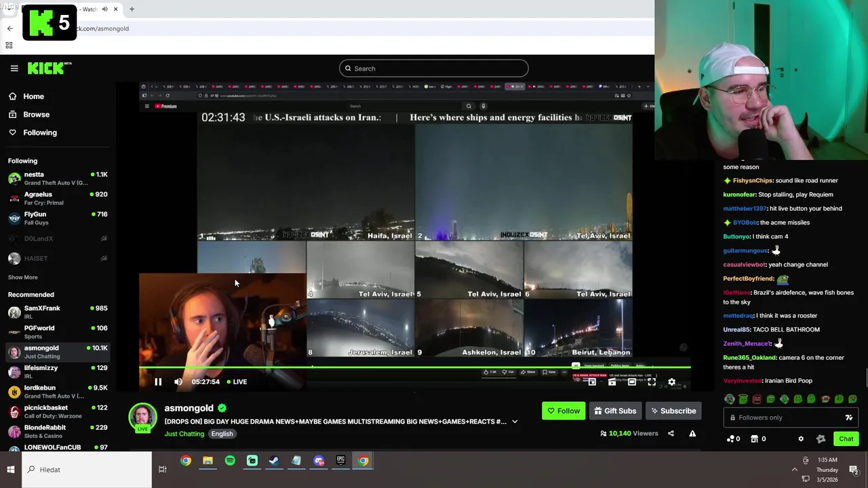Open the chat identity badge icon
The image size is (868, 488).
pos(821,439)
